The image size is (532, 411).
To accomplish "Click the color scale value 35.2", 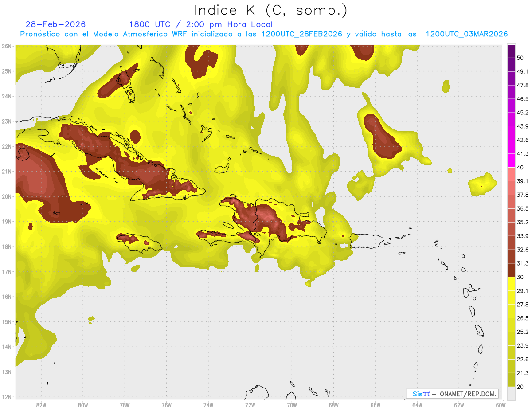I will click(522, 223).
